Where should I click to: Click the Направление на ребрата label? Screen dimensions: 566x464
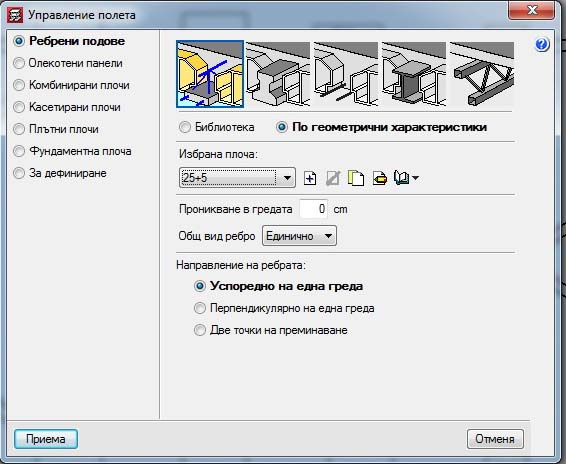[x=241, y=265]
